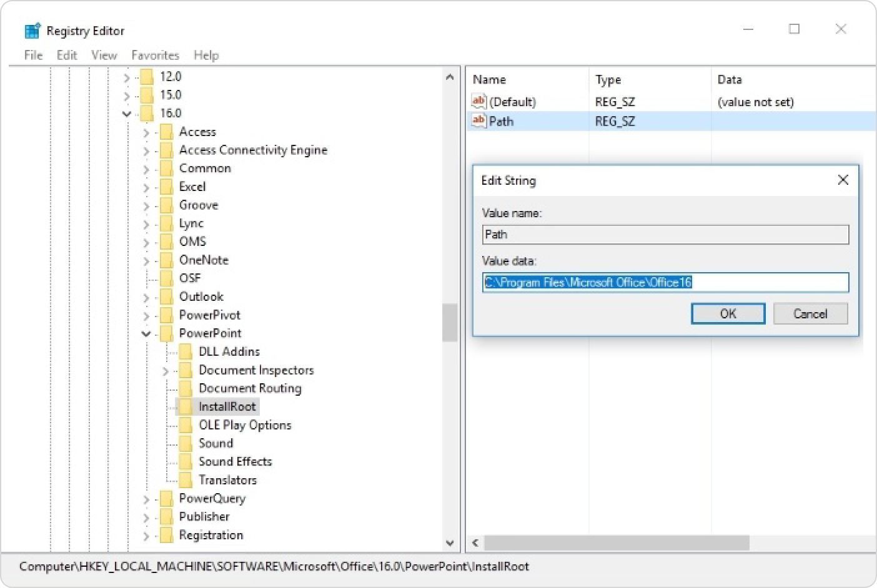Select the OLE Play Options key

click(x=245, y=425)
